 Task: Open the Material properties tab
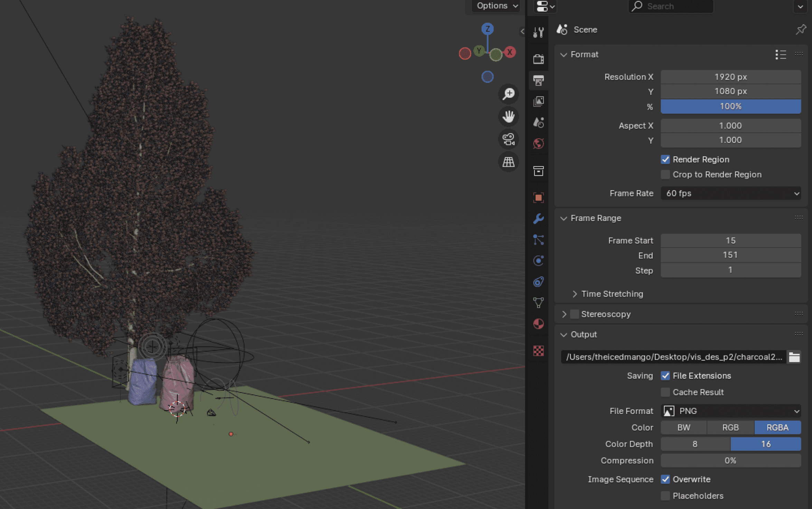pyautogui.click(x=538, y=324)
